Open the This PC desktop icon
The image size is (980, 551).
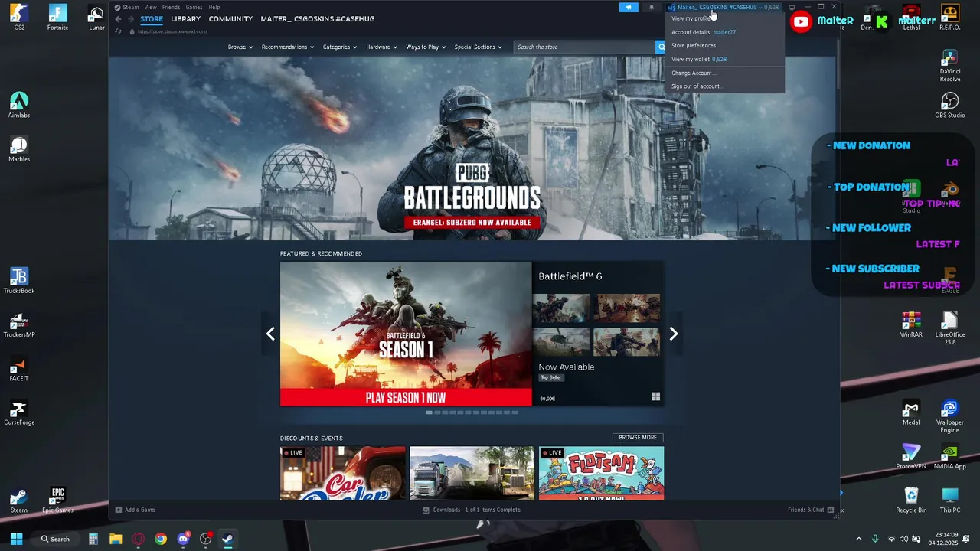click(x=950, y=500)
